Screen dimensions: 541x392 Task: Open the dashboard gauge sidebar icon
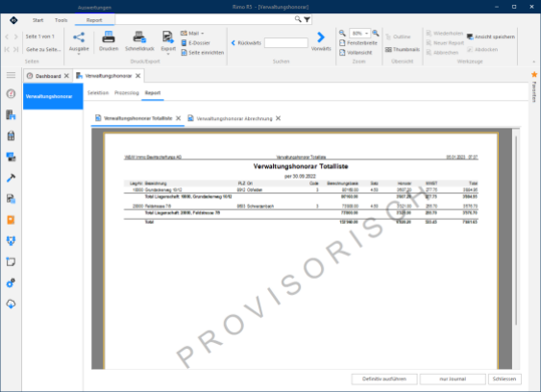click(11, 94)
